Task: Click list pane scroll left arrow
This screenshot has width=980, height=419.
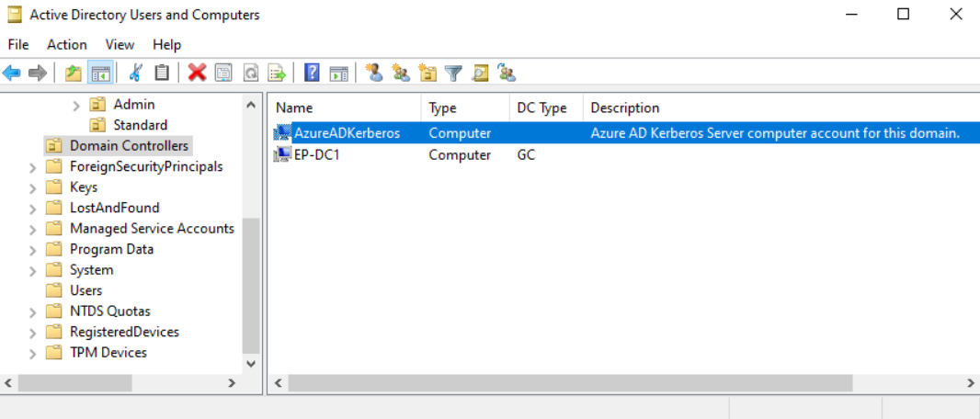Action: [279, 383]
